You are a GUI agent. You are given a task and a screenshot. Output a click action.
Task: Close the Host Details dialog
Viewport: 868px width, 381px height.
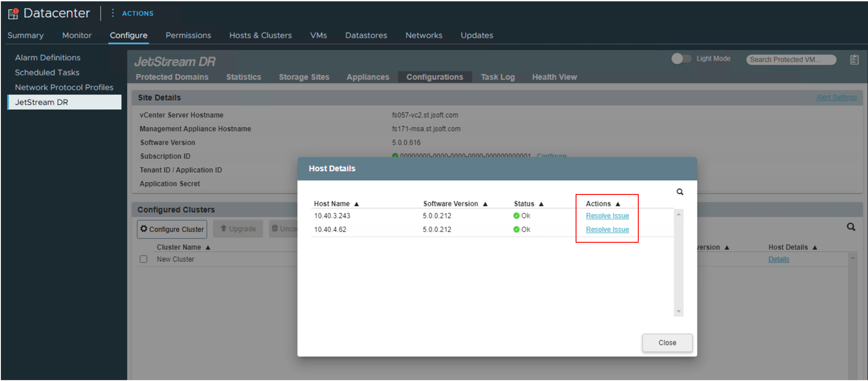coord(667,342)
